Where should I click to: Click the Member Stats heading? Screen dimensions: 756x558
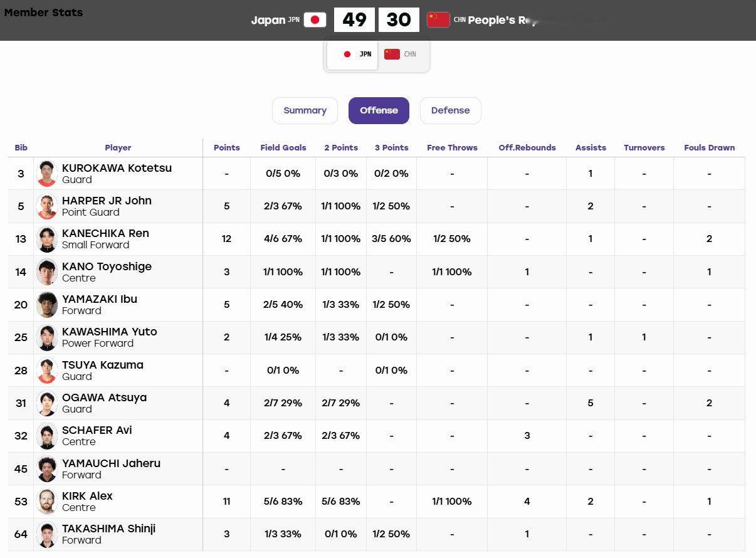pos(43,13)
